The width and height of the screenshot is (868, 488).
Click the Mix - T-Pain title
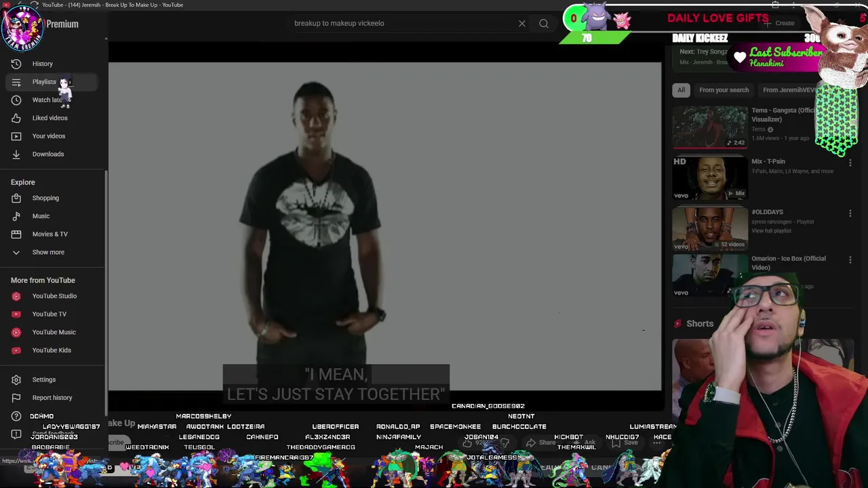coord(768,161)
